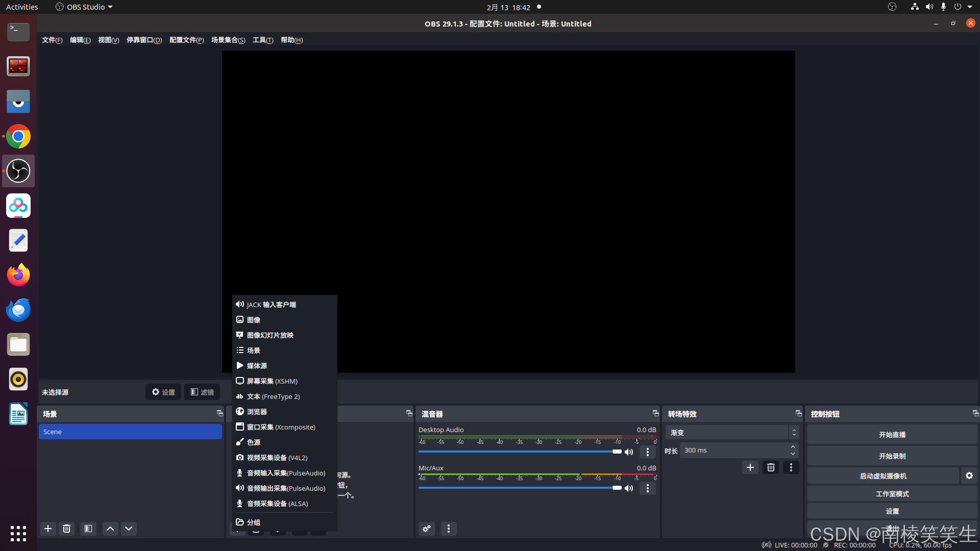Open virtual camera settings gear icon
980x551 pixels.
tap(969, 475)
